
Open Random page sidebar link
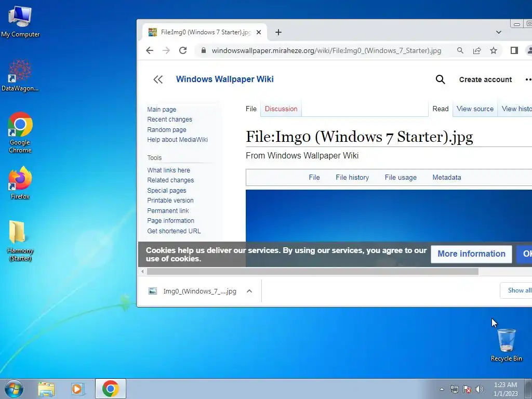(167, 129)
